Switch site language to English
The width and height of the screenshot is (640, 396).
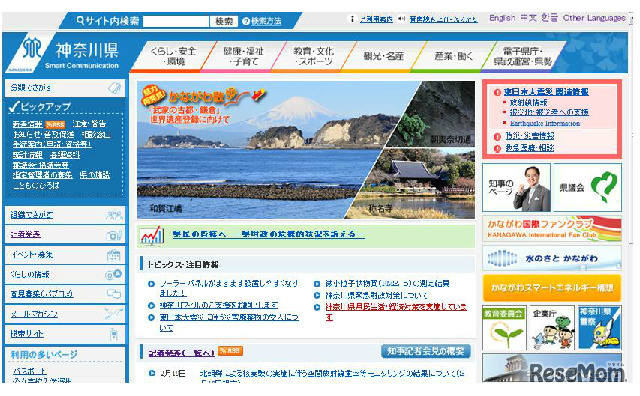click(502, 18)
